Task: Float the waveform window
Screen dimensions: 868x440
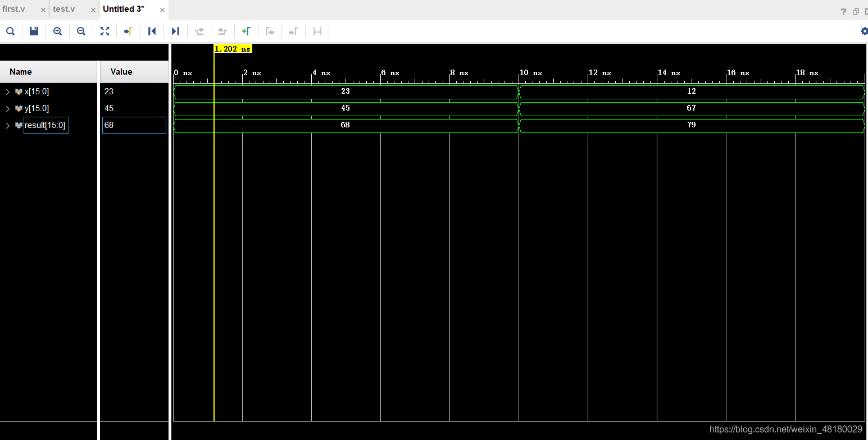Action: click(x=856, y=11)
